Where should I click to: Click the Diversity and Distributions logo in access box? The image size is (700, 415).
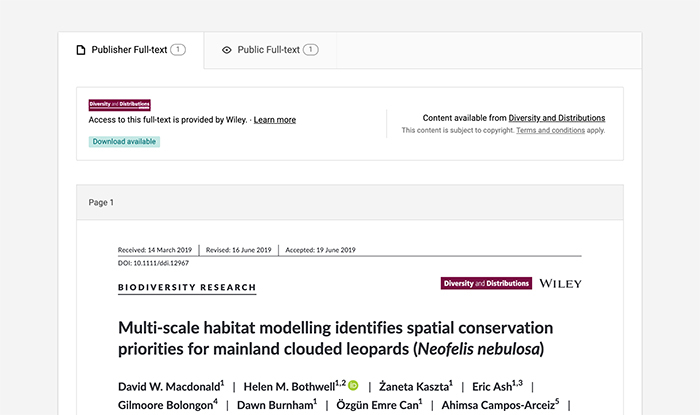119,104
